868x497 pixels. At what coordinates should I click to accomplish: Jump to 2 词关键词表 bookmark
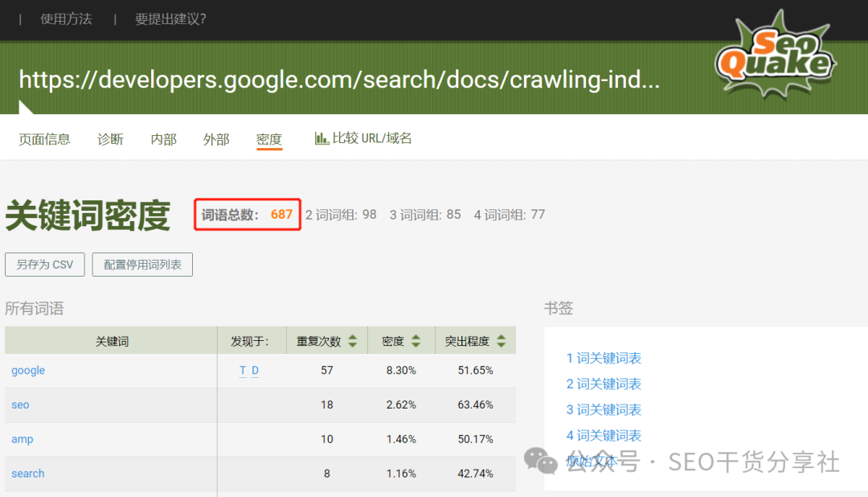pyautogui.click(x=604, y=384)
